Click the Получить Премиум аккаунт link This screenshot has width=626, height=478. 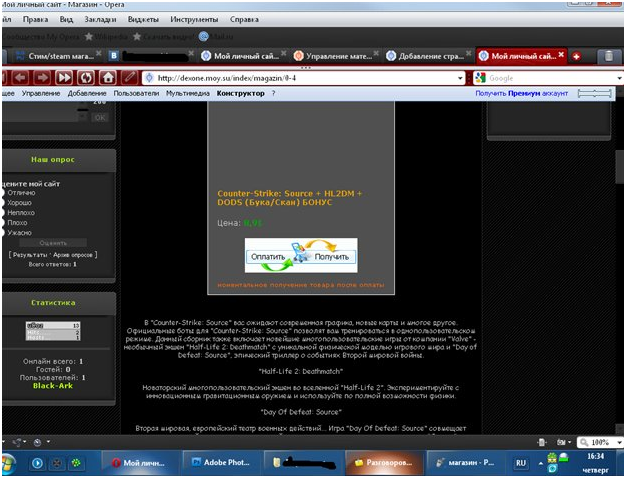click(521, 93)
